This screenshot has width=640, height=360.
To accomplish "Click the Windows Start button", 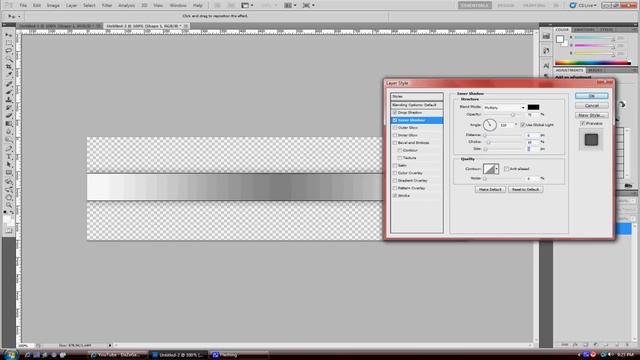I will [x=10, y=355].
